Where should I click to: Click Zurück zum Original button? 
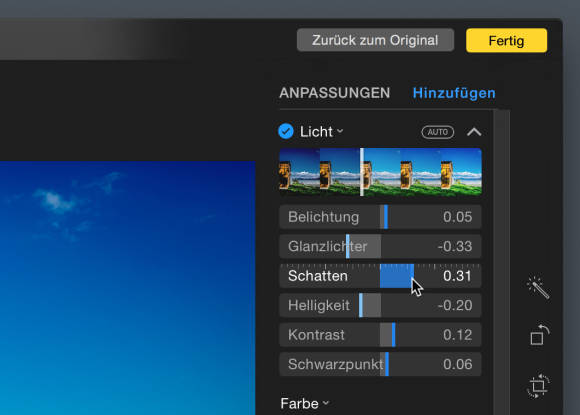pyautogui.click(x=375, y=40)
